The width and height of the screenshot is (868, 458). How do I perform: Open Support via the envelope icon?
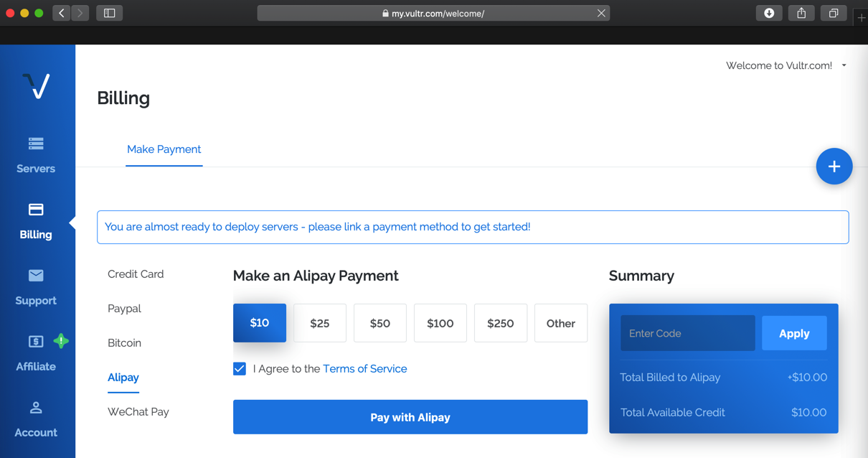[36, 276]
